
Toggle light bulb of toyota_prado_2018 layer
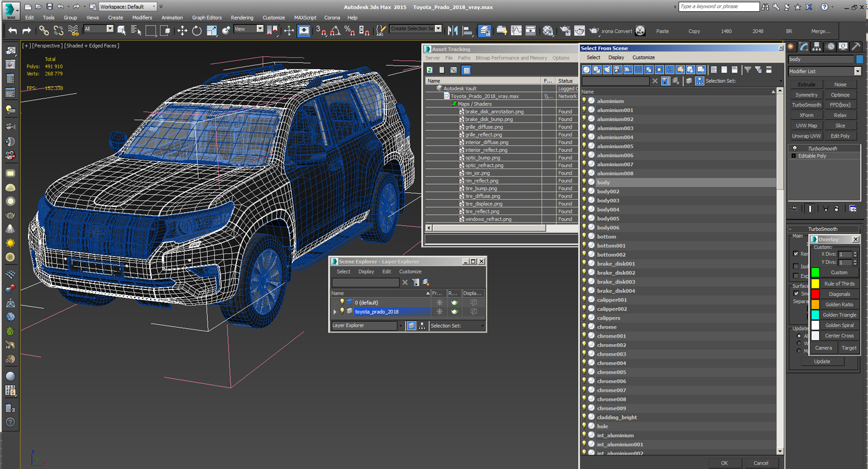coord(343,311)
